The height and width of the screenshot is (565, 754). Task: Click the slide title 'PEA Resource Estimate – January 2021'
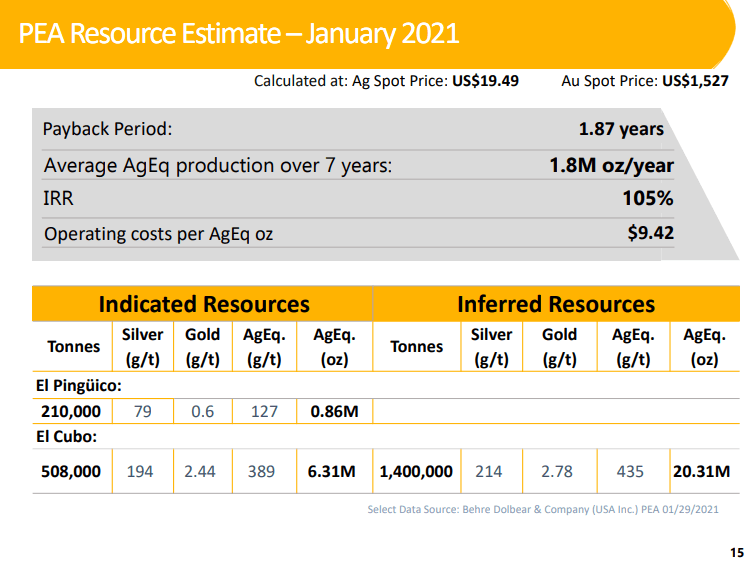(239, 34)
